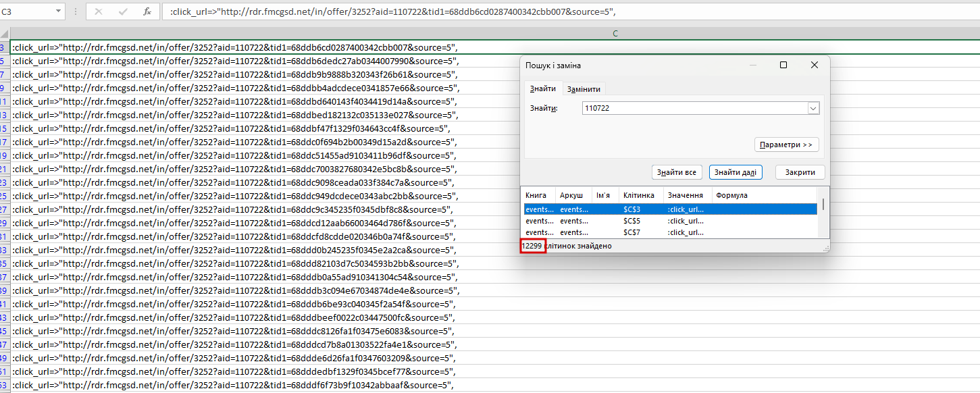980x393 pixels.
Task: Click into the formula bar text
Action: pyautogui.click(x=570, y=11)
